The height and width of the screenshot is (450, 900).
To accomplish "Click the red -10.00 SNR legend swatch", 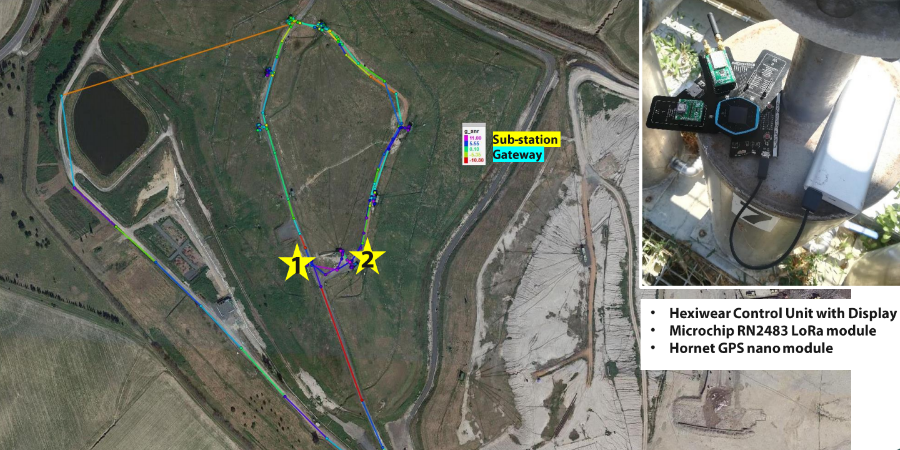I will click(x=466, y=160).
